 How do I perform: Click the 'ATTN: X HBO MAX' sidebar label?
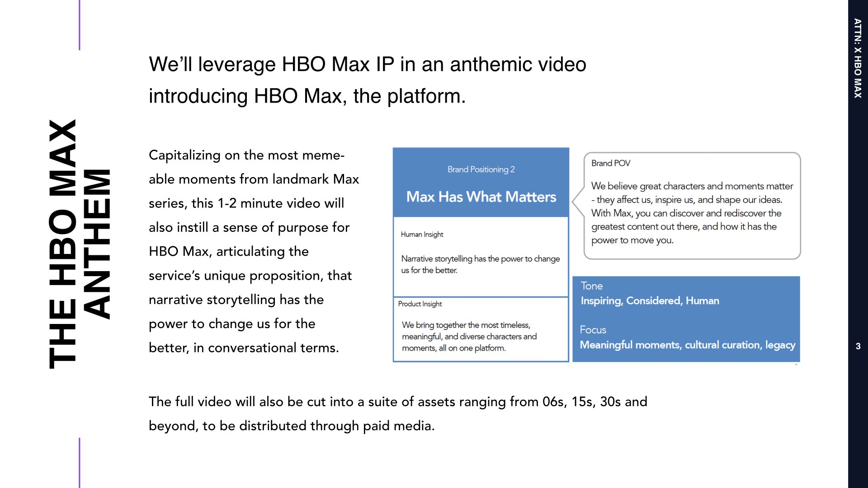[x=858, y=58]
